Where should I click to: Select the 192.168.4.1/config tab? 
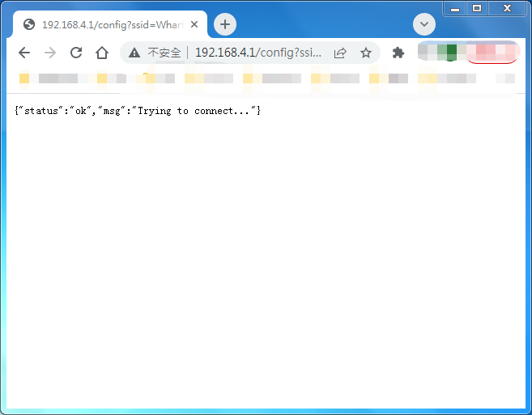point(110,24)
